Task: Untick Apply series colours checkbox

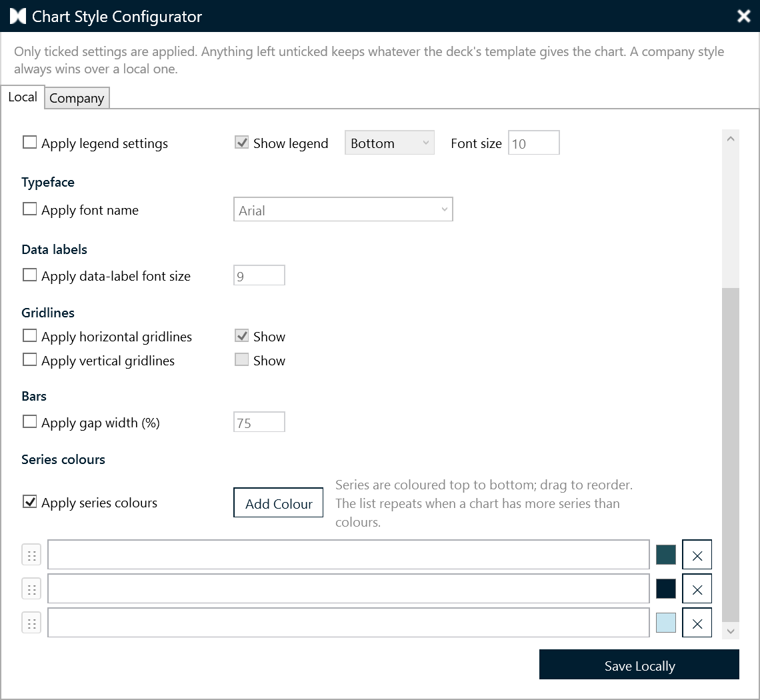Action: (x=29, y=502)
